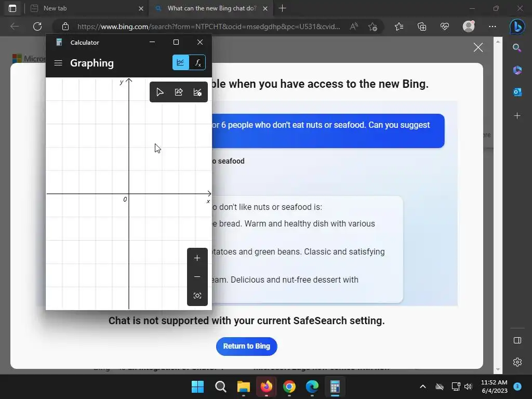Reset graph view to best fit
This screenshot has height=399, width=532.
[x=197, y=296]
